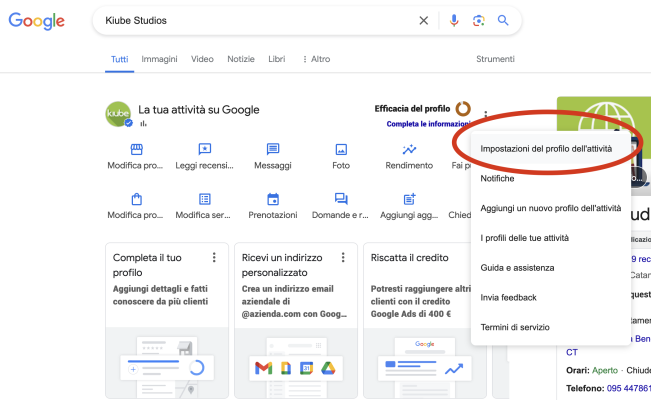Click the blue search magnifier icon
Screen dimensions: 651x400
coord(503,20)
